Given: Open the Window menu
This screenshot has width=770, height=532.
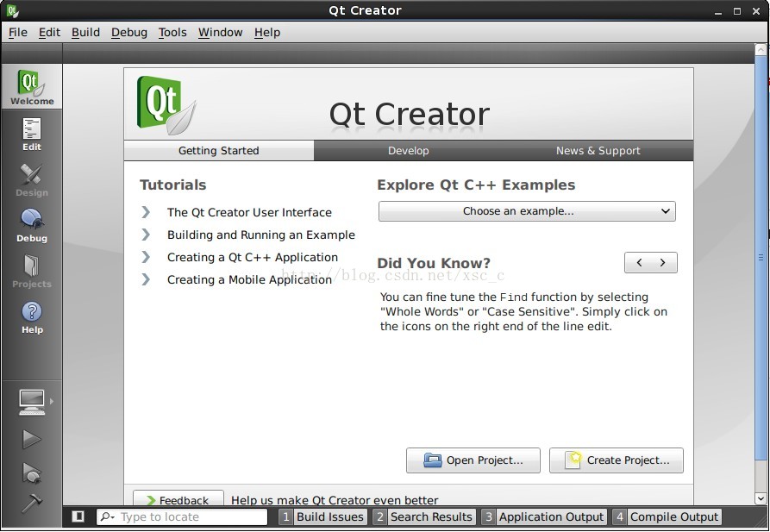Looking at the screenshot, I should (x=220, y=33).
